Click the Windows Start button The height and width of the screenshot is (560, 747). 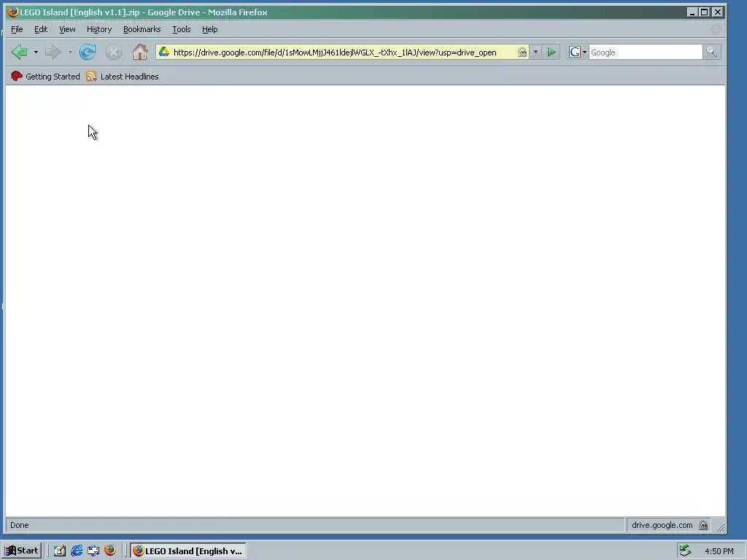pyautogui.click(x=21, y=551)
